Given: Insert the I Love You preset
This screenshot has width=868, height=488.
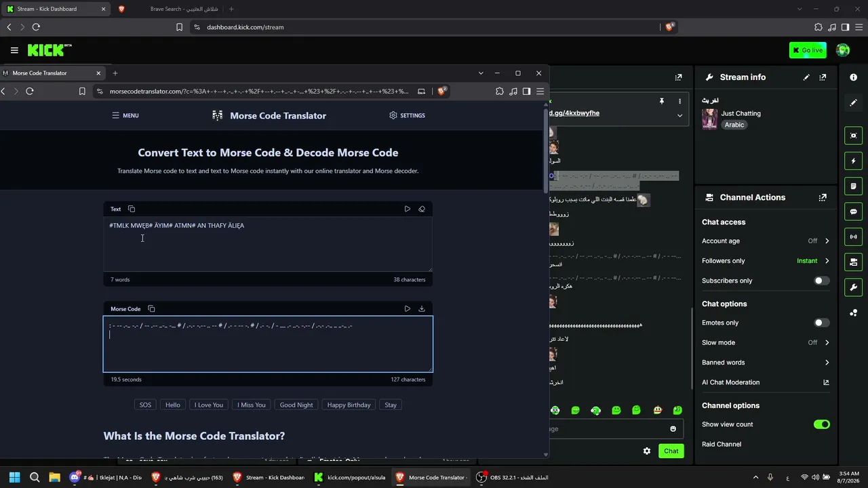Looking at the screenshot, I should (x=209, y=405).
